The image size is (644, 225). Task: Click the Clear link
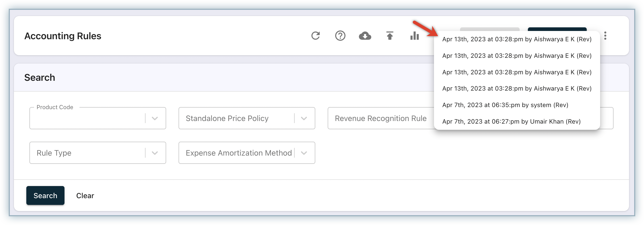point(85,196)
